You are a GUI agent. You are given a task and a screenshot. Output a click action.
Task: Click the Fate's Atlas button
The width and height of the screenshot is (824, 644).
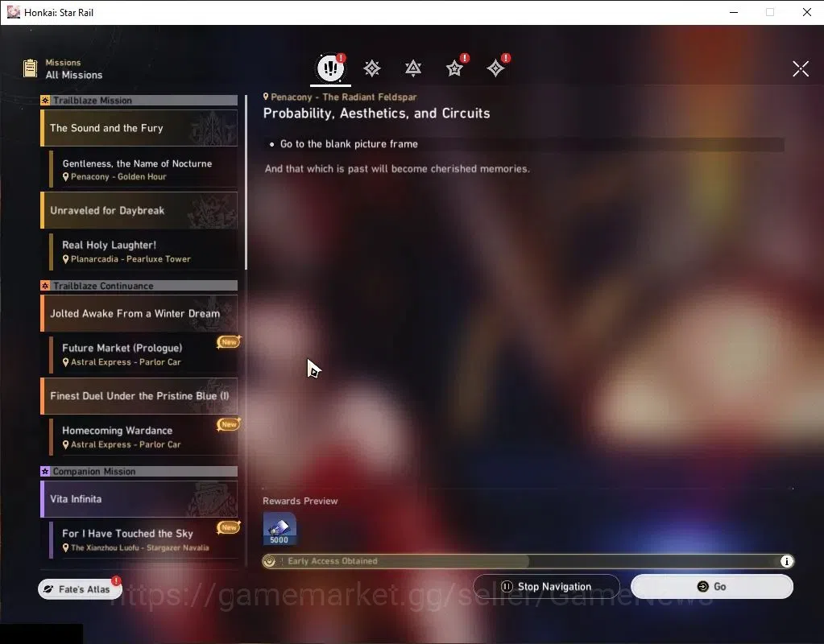(x=80, y=589)
